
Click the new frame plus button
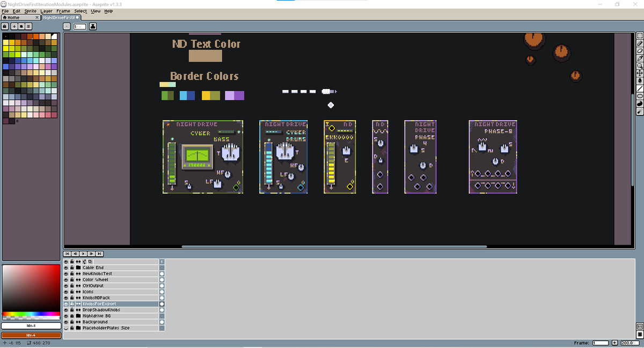click(614, 343)
